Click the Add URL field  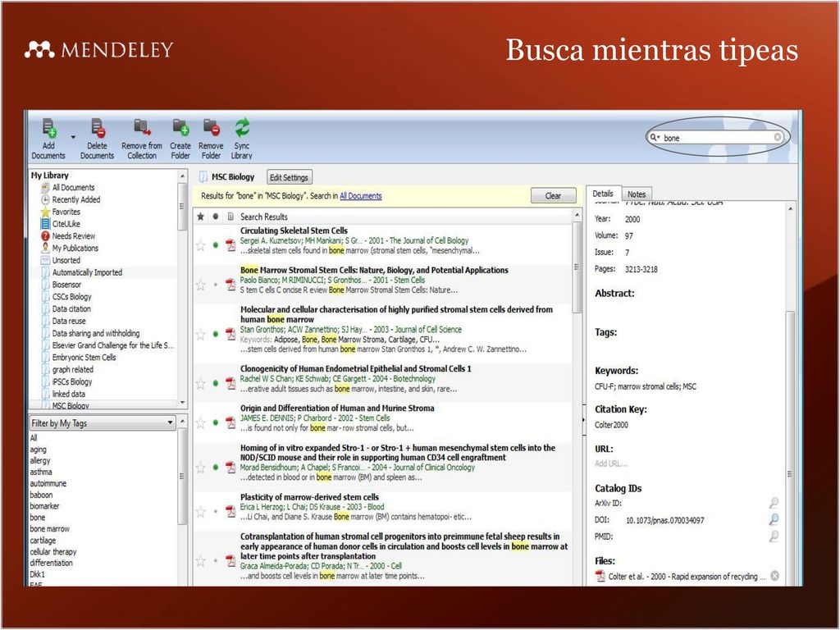611,463
